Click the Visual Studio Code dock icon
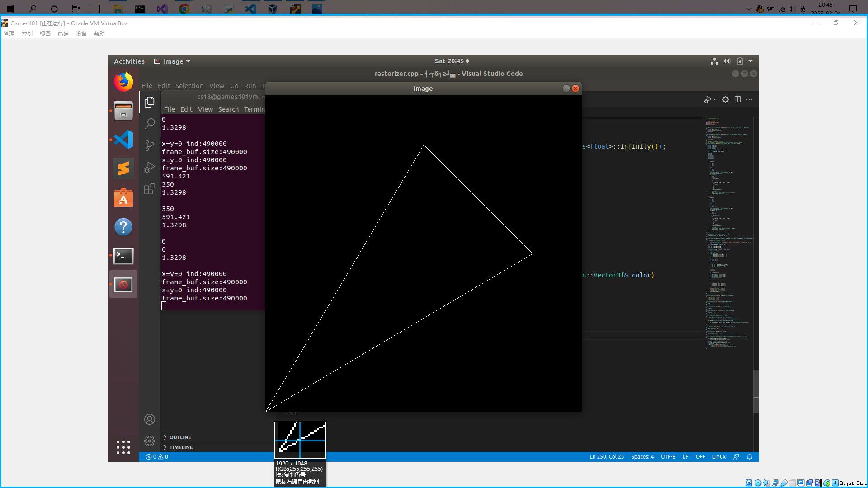The height and width of the screenshot is (488, 868). coord(123,140)
